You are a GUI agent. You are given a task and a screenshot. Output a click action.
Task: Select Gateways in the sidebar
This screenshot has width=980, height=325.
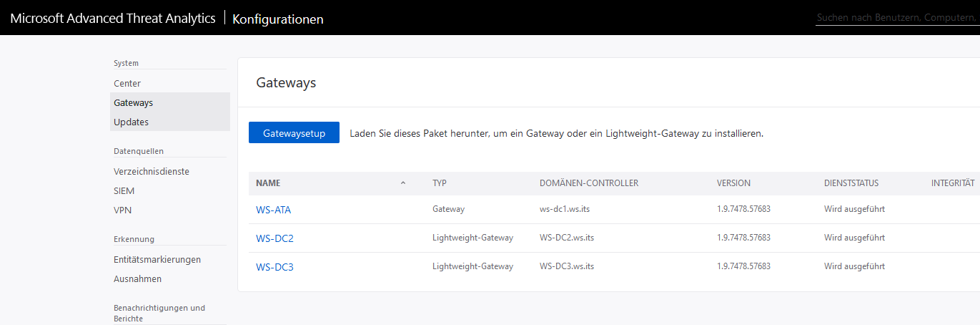click(x=134, y=102)
